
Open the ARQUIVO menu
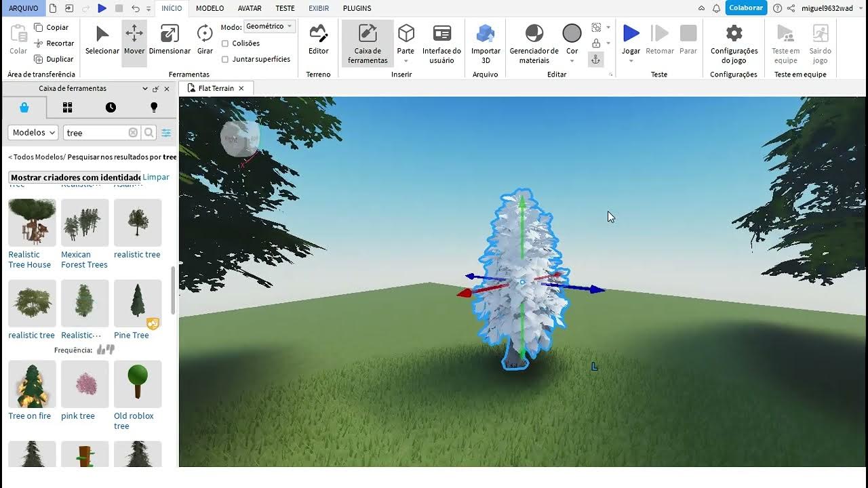click(23, 8)
